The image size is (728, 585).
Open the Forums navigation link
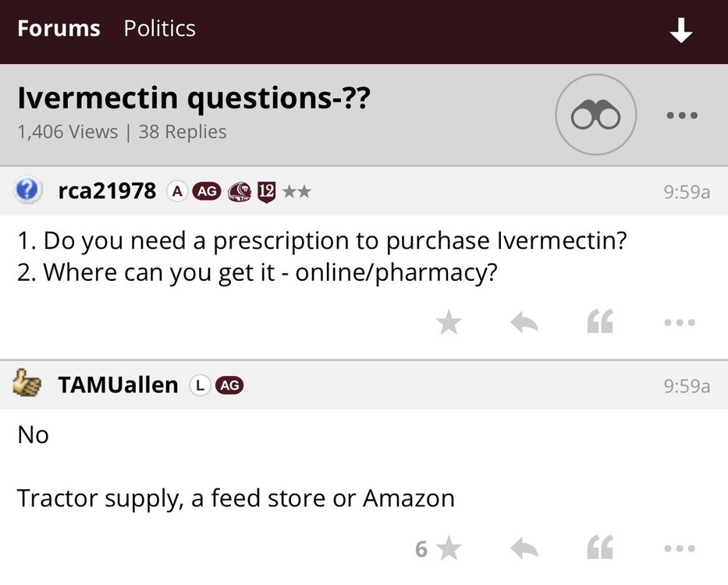point(59,29)
